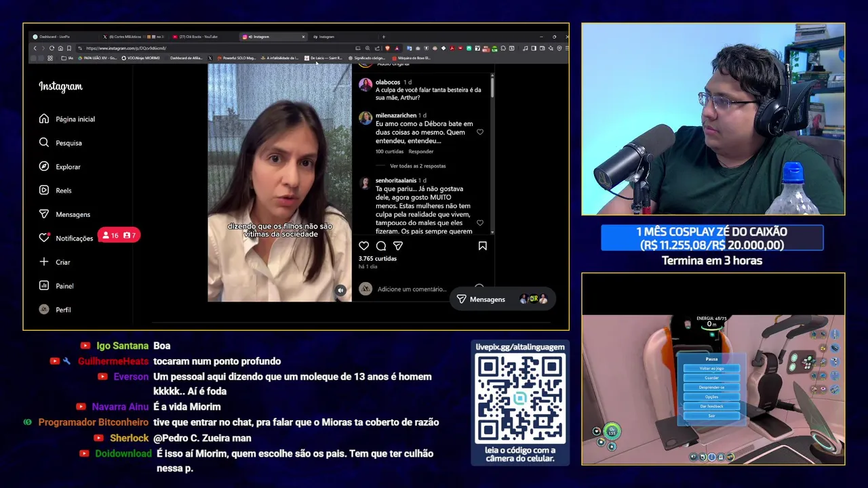
Task: Open the Powerful SOLO Mag bookmark
Action: 237,58
